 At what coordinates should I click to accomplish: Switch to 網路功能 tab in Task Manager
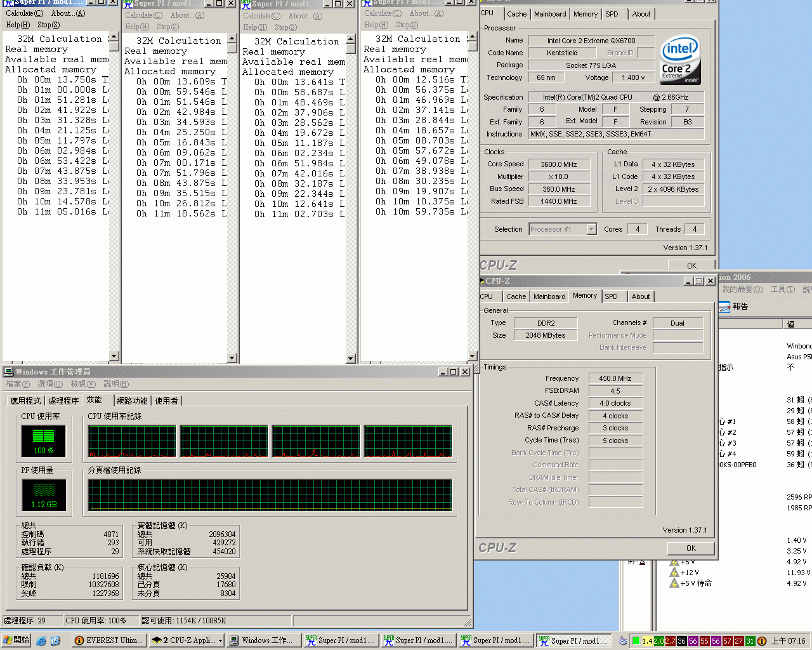point(132,401)
